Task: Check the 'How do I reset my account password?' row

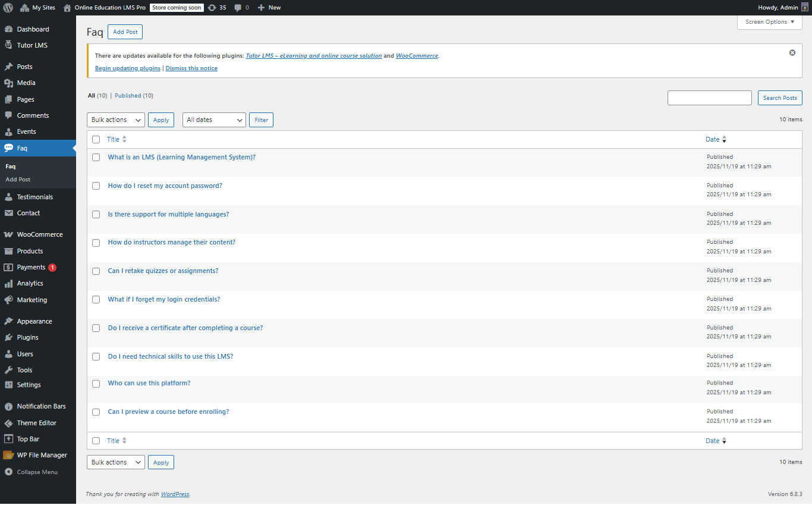Action: pos(96,186)
